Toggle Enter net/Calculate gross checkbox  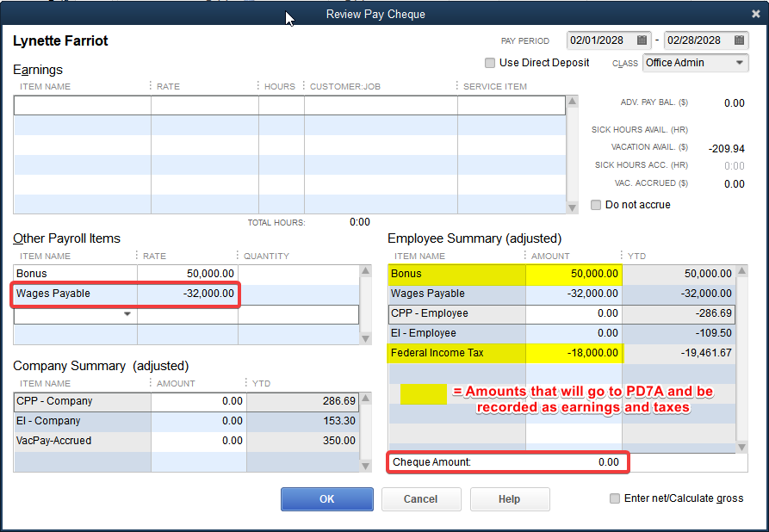tap(615, 498)
